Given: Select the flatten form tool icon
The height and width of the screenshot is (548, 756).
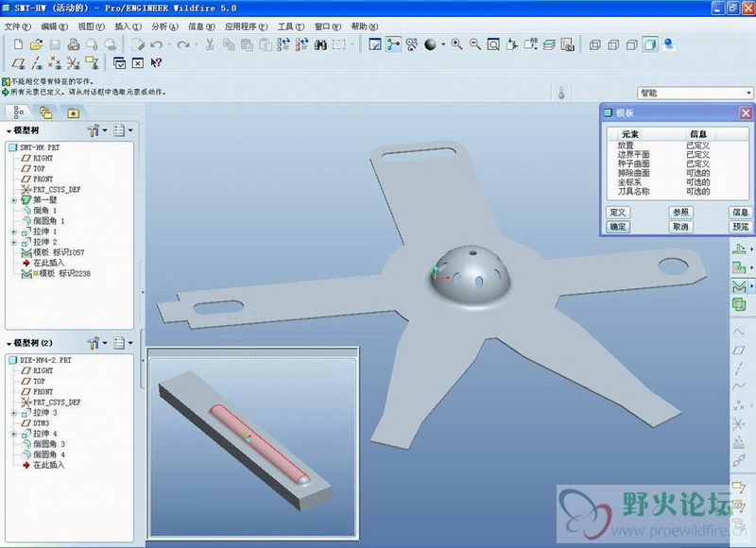Looking at the screenshot, I should 739,304.
